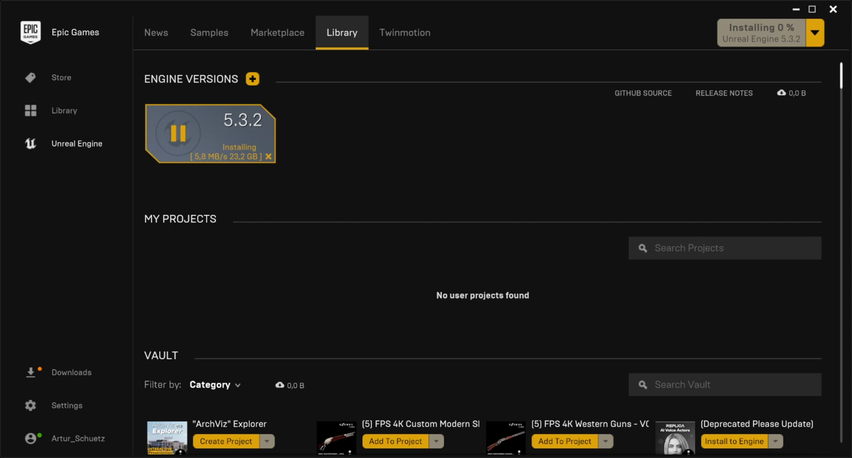The image size is (852, 458).
Task: Click Add To Project for Western Guns
Action: pyautogui.click(x=565, y=441)
